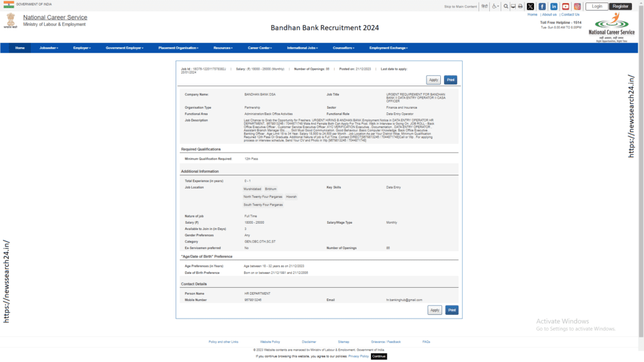The image size is (644, 362).
Task: Click the Murshidabad location tag
Action: tap(252, 189)
